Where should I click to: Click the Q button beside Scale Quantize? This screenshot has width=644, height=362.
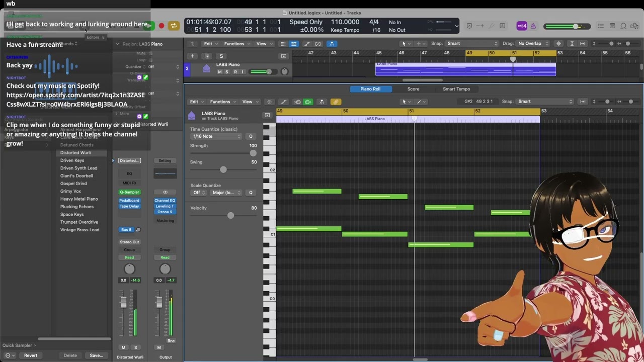pyautogui.click(x=251, y=193)
